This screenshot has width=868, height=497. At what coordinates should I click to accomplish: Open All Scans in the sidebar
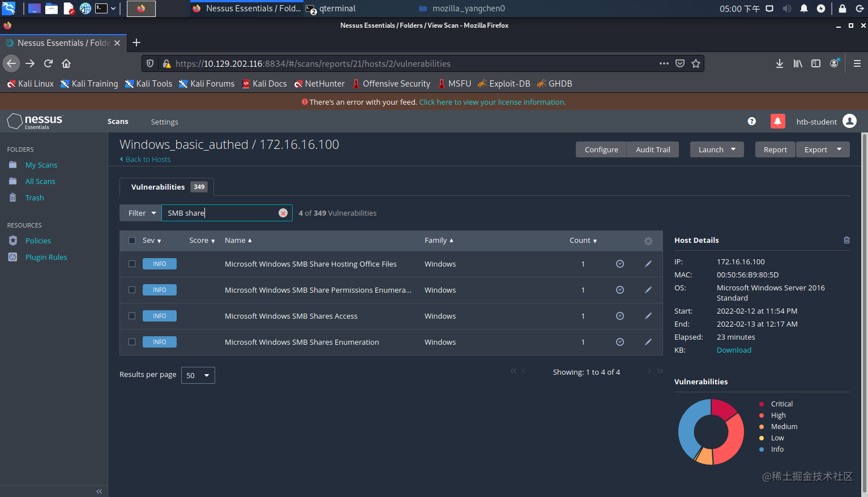pyautogui.click(x=40, y=181)
